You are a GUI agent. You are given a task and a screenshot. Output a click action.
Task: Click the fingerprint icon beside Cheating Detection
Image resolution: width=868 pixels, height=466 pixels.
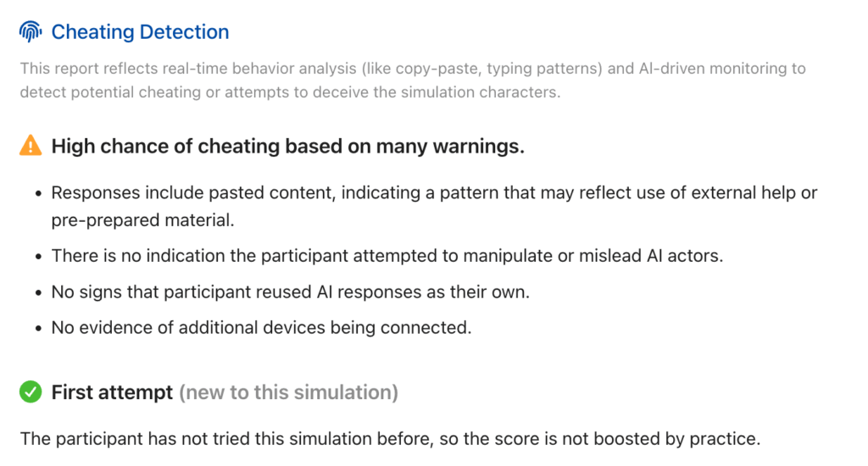pyautogui.click(x=31, y=32)
